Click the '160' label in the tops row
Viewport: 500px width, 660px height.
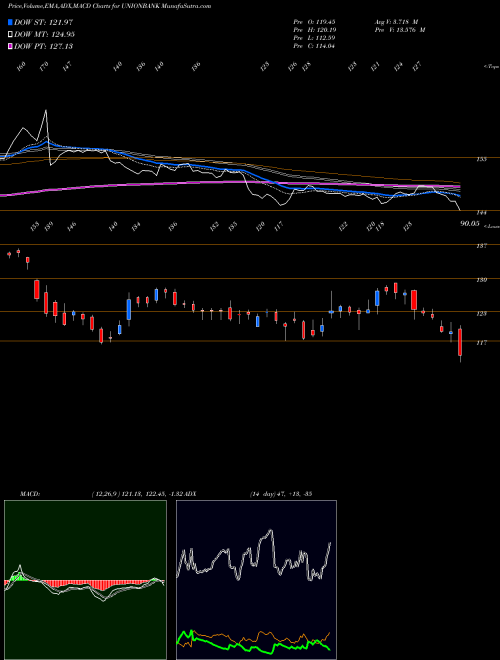click(x=21, y=66)
